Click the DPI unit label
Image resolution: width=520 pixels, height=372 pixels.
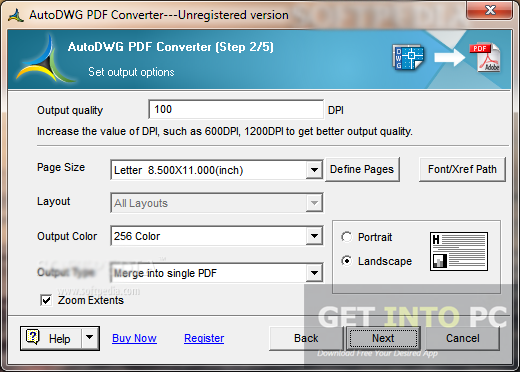[x=336, y=110]
